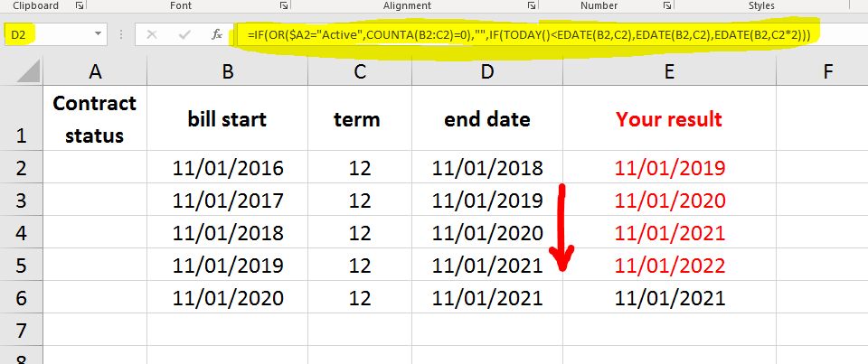
Task: Open the Alignment dialog launcher
Action: pyautogui.click(x=532, y=5)
